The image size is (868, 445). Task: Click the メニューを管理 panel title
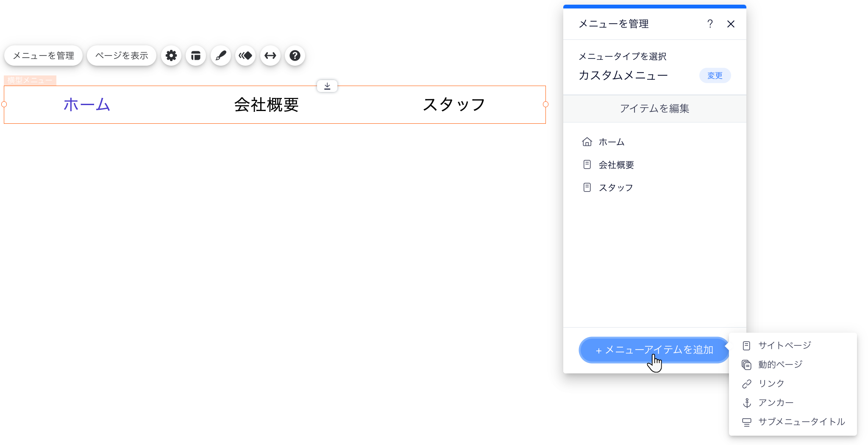614,24
